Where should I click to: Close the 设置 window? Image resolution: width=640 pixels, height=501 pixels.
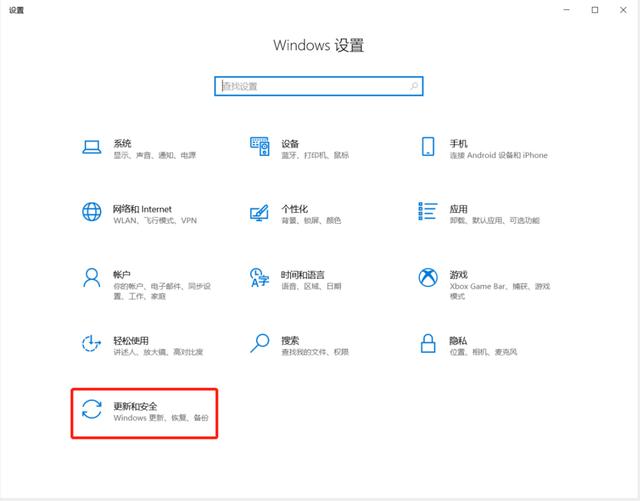[623, 10]
